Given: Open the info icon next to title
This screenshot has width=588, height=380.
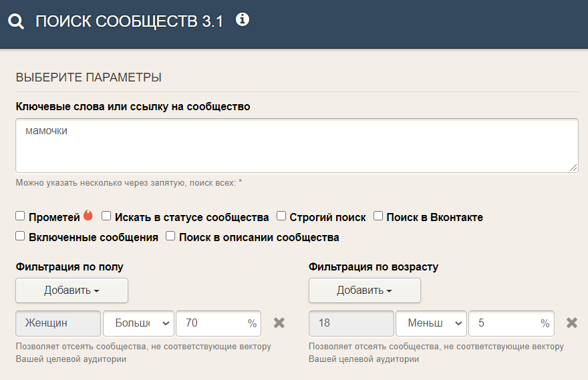Looking at the screenshot, I should click(x=243, y=20).
